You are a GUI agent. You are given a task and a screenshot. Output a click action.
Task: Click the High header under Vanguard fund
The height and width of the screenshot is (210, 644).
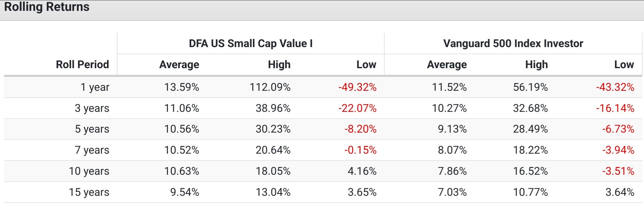click(x=536, y=64)
